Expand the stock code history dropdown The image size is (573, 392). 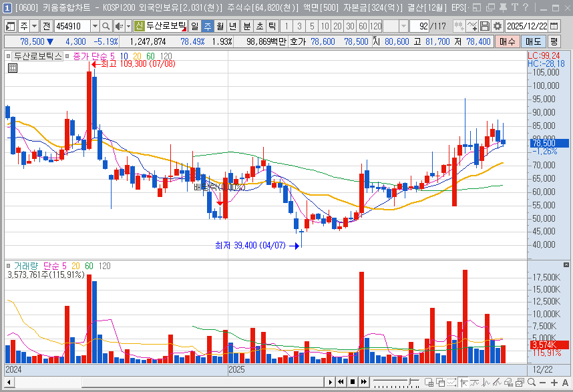(x=95, y=26)
